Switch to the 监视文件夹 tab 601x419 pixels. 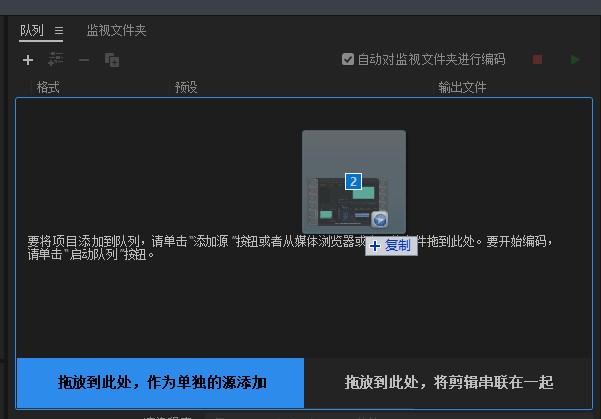(x=116, y=30)
